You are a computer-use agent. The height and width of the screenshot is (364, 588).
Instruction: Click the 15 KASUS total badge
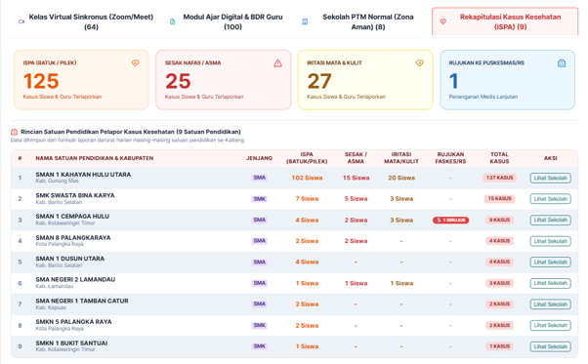(x=499, y=199)
